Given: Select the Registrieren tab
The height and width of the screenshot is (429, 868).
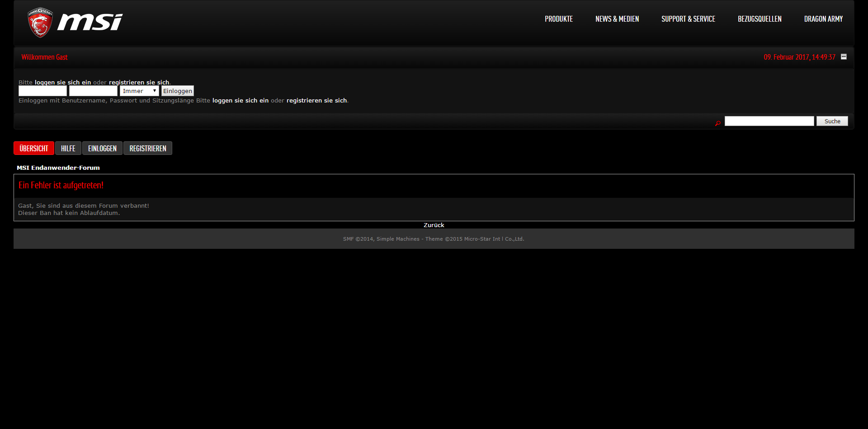Looking at the screenshot, I should click(148, 148).
